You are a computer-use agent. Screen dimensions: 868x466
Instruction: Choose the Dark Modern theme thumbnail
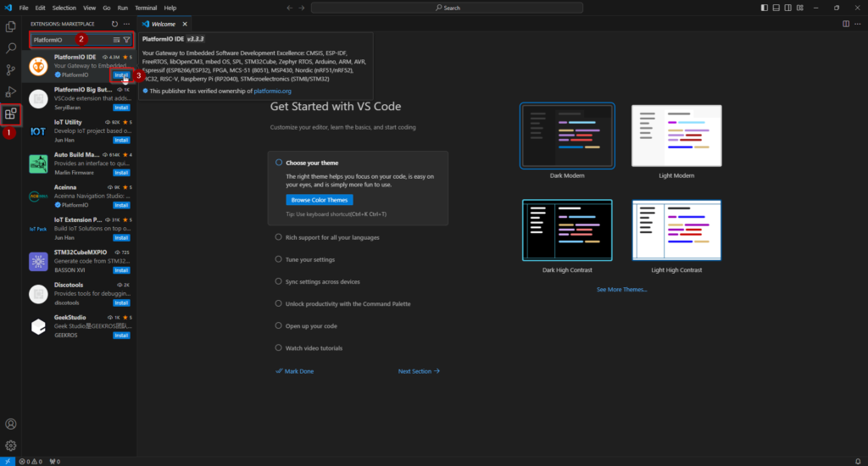[x=567, y=136]
